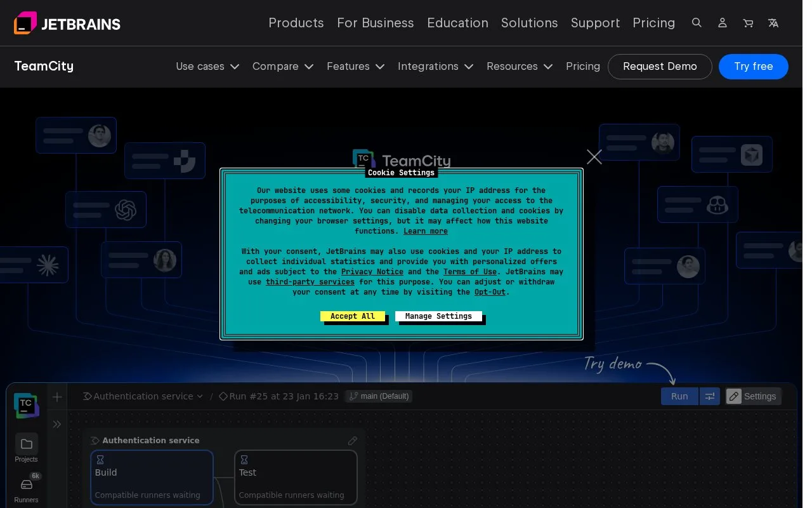
Task: Open the Opt-Out link
Action: (x=490, y=292)
